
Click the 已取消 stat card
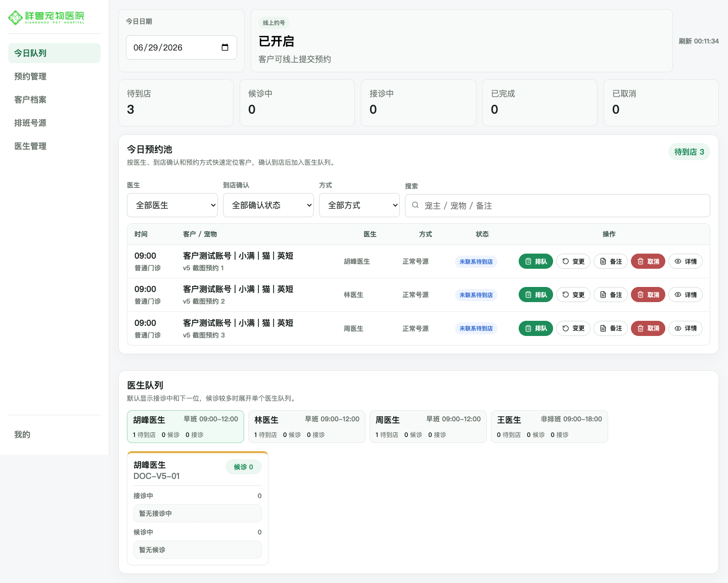point(661,103)
